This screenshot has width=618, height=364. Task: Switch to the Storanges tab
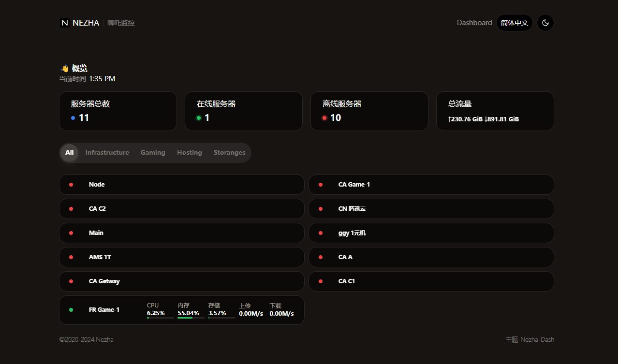tap(229, 153)
